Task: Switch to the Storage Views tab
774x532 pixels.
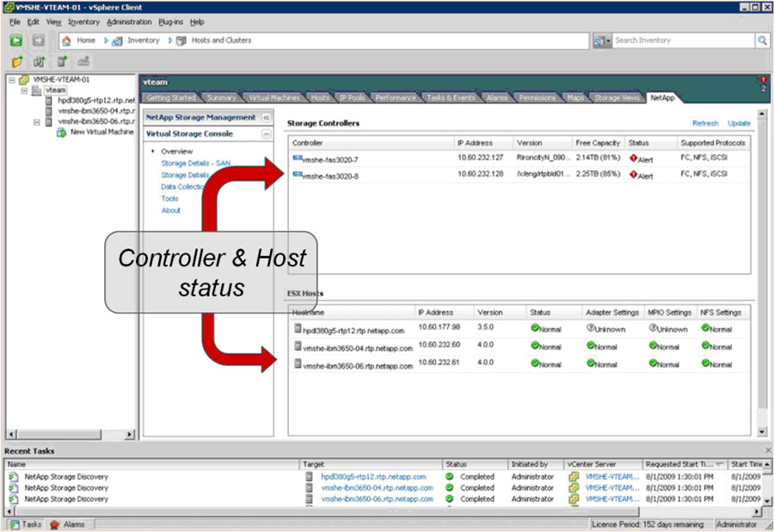Action: pyautogui.click(x=617, y=98)
